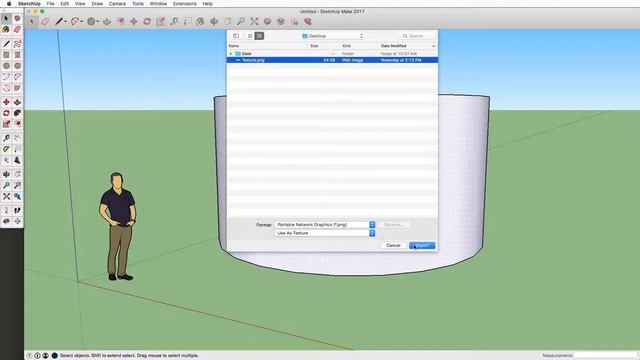This screenshot has width=640, height=360.
Task: Open the Desktop location dropdown
Action: coord(332,36)
